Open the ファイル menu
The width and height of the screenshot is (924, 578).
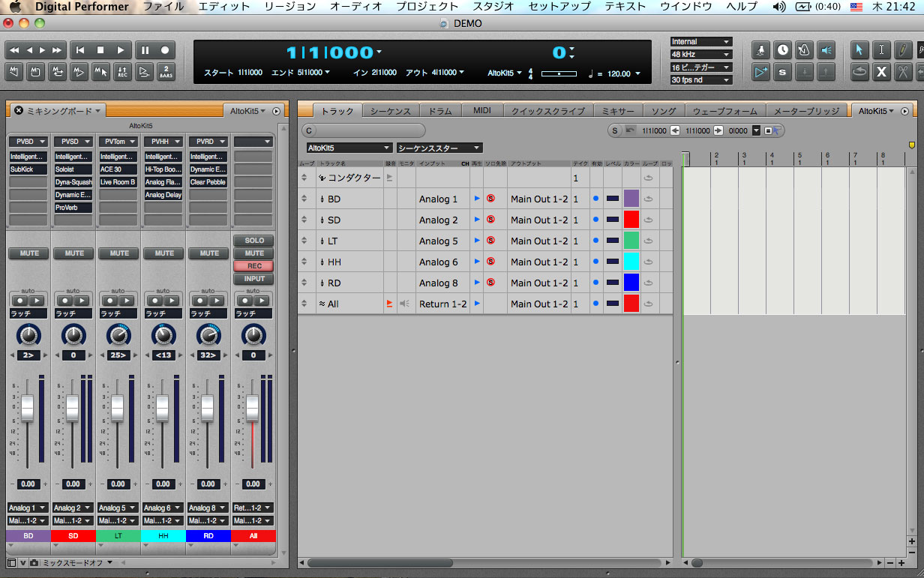[x=163, y=7]
